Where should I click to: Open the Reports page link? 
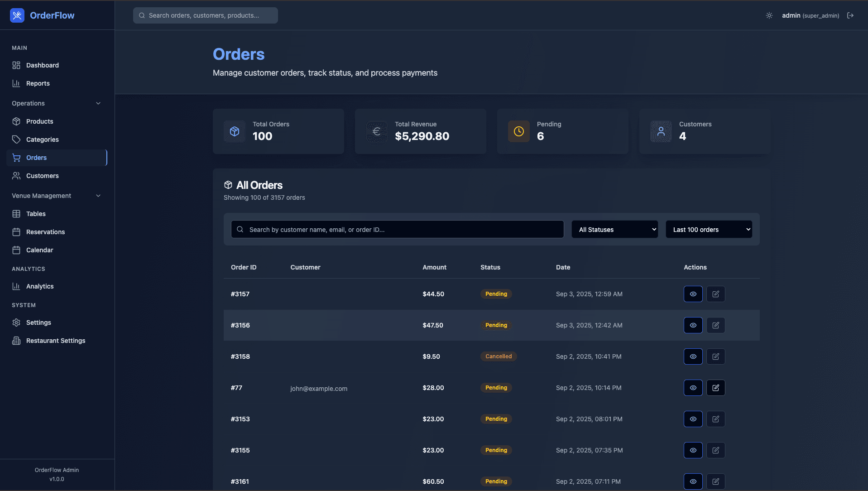pyautogui.click(x=38, y=83)
